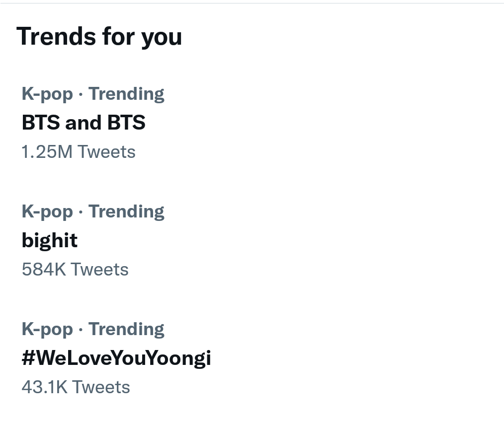The image size is (504, 421).
Task: Click the word "Tweets" after 43.1K
Action: pos(101,387)
